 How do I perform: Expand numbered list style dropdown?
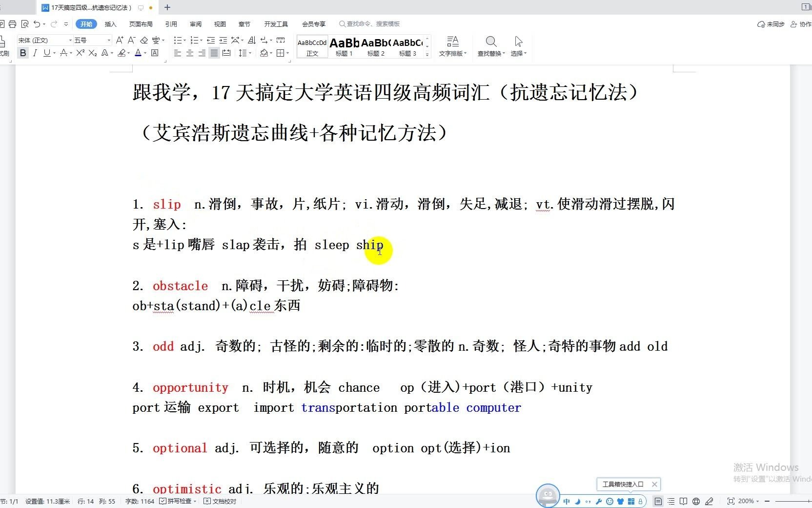click(x=201, y=41)
